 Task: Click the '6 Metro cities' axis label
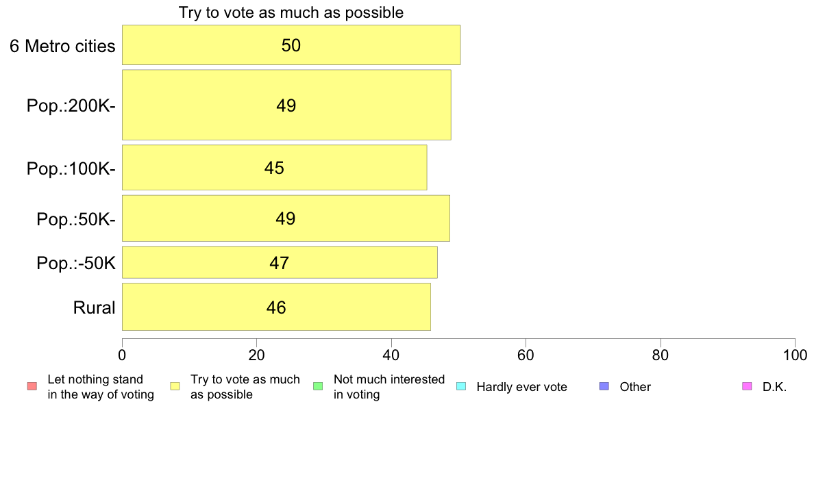pyautogui.click(x=62, y=46)
